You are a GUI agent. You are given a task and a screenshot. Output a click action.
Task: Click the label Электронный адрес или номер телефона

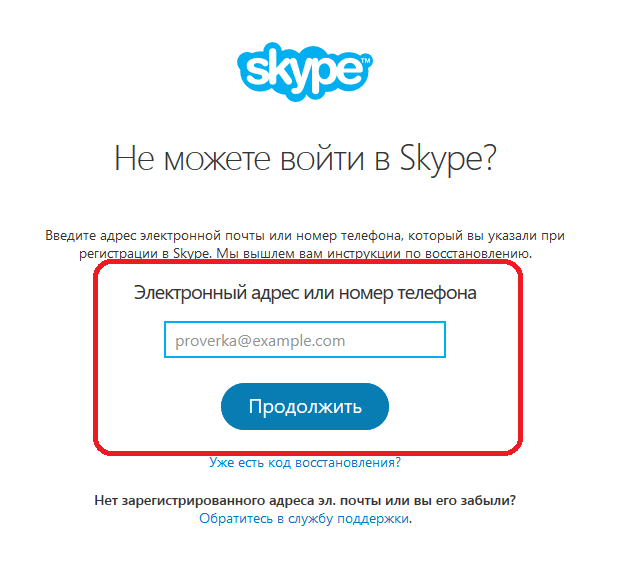click(x=305, y=293)
